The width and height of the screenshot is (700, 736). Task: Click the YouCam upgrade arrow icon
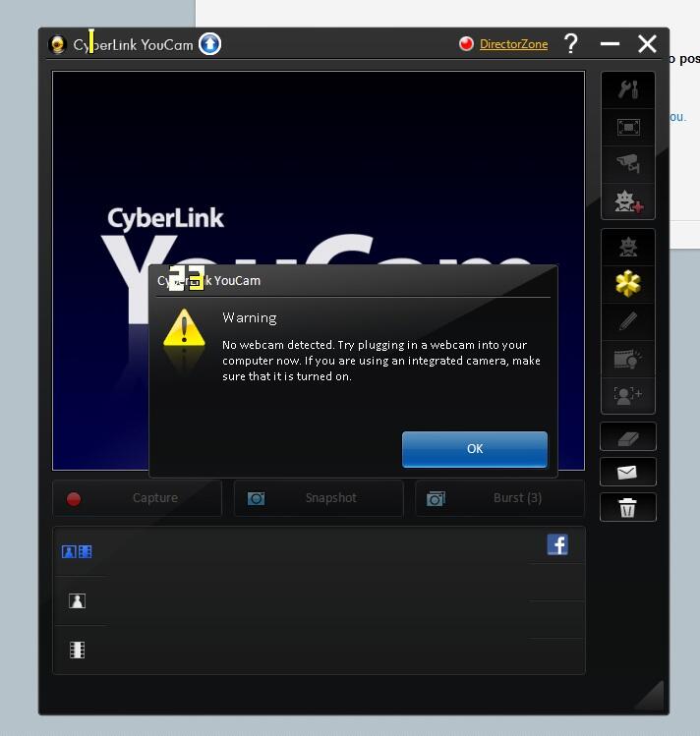tap(209, 44)
